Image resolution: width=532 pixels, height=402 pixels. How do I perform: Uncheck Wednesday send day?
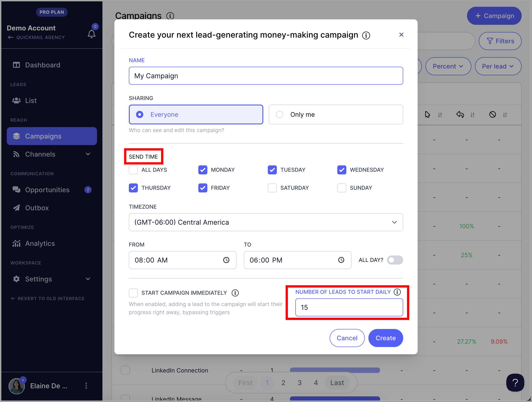(342, 170)
